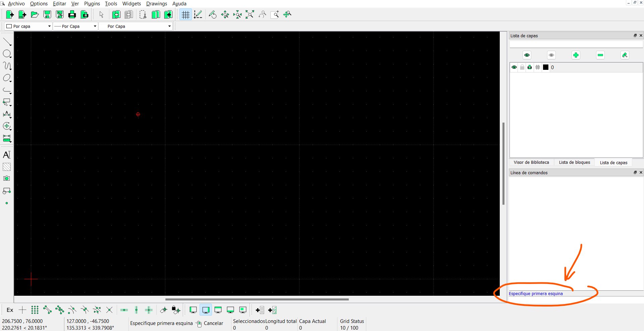The height and width of the screenshot is (331, 644).
Task: Open the Print Preview icon
Action: point(85,14)
